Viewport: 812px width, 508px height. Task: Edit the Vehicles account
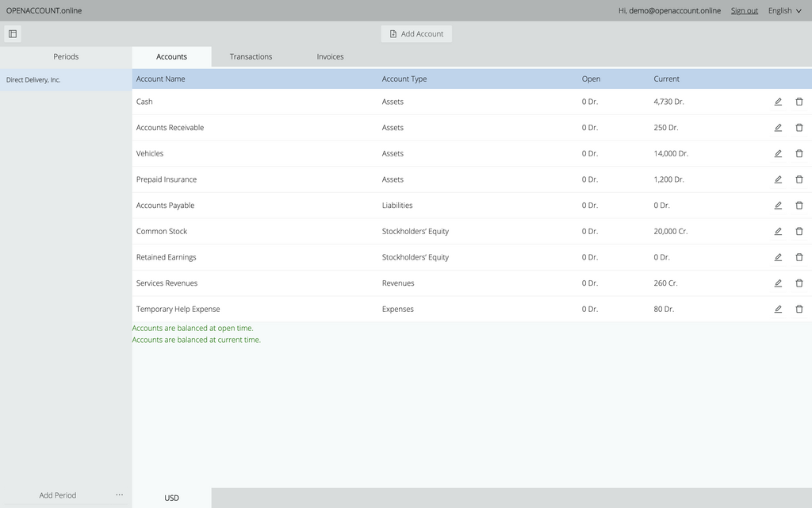[778, 153]
